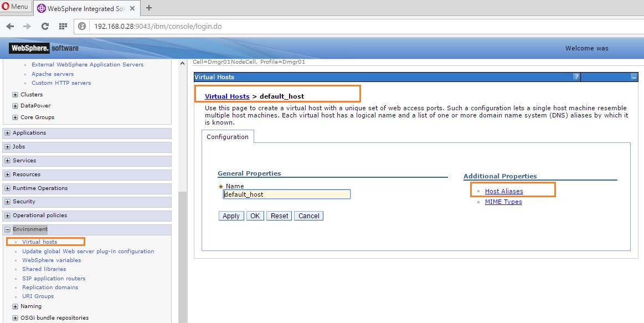Click the Cancel button
The width and height of the screenshot is (644, 323).
(308, 216)
